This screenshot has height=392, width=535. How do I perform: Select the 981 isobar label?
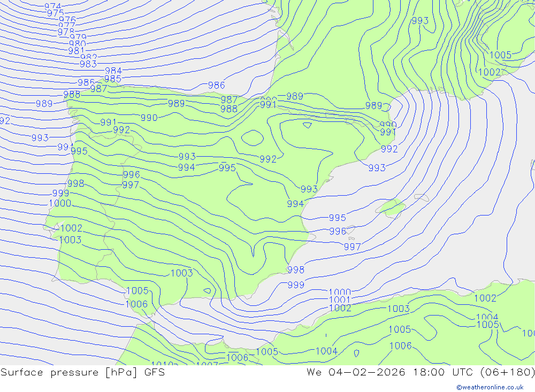pyautogui.click(x=77, y=50)
